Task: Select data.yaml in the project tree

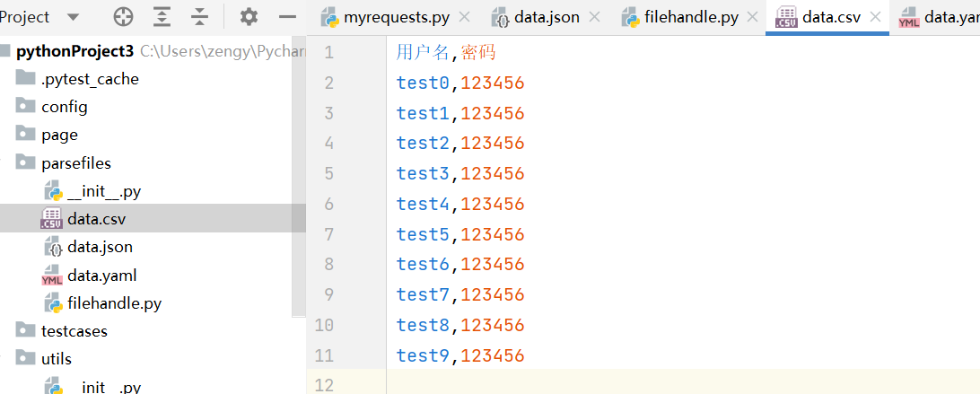Action: click(102, 276)
